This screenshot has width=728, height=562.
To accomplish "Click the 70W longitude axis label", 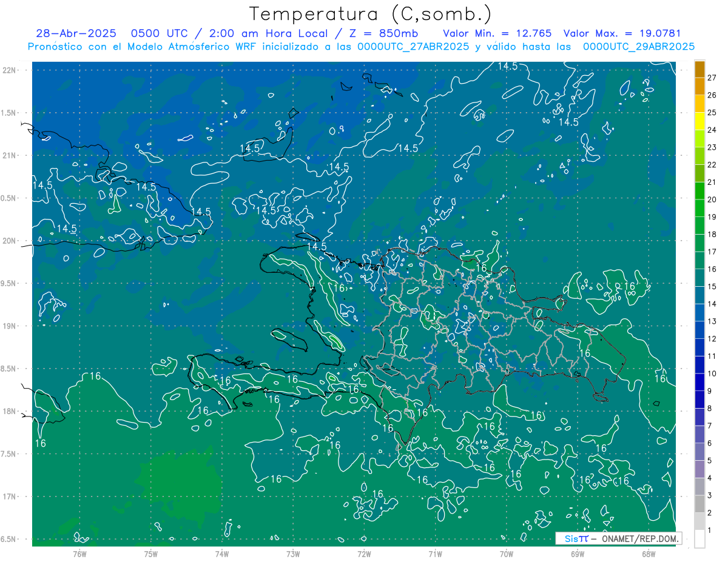I will (507, 554).
